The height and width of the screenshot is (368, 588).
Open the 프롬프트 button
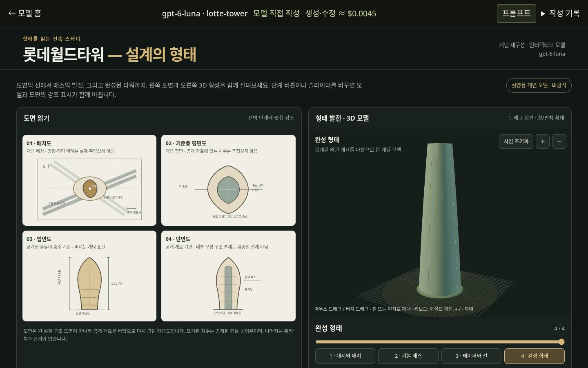516,13
